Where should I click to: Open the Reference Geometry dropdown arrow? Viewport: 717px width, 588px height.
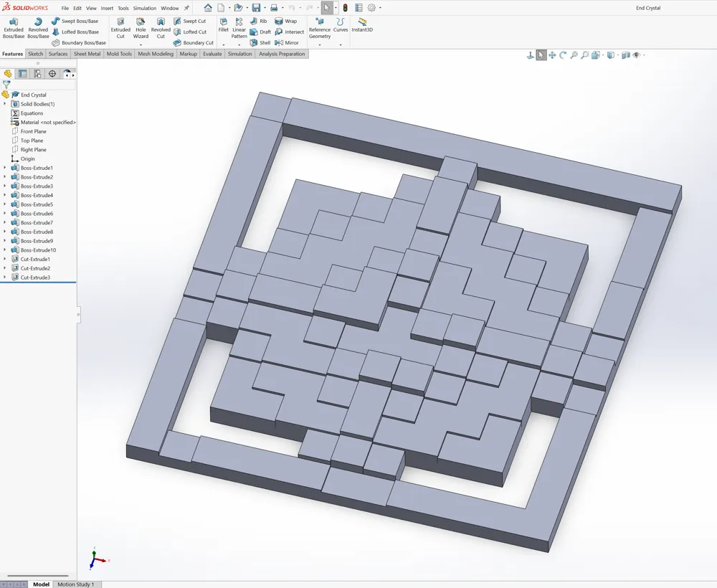tap(320, 44)
